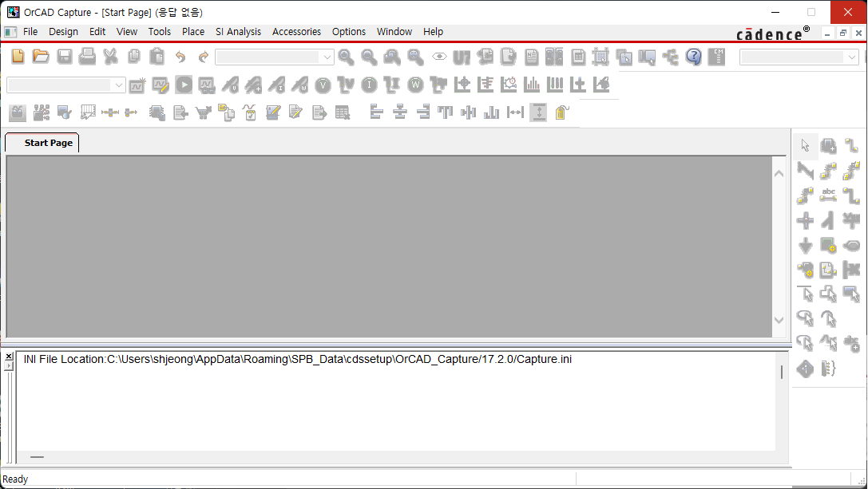Click the eye-shaped view icon

coord(439,57)
